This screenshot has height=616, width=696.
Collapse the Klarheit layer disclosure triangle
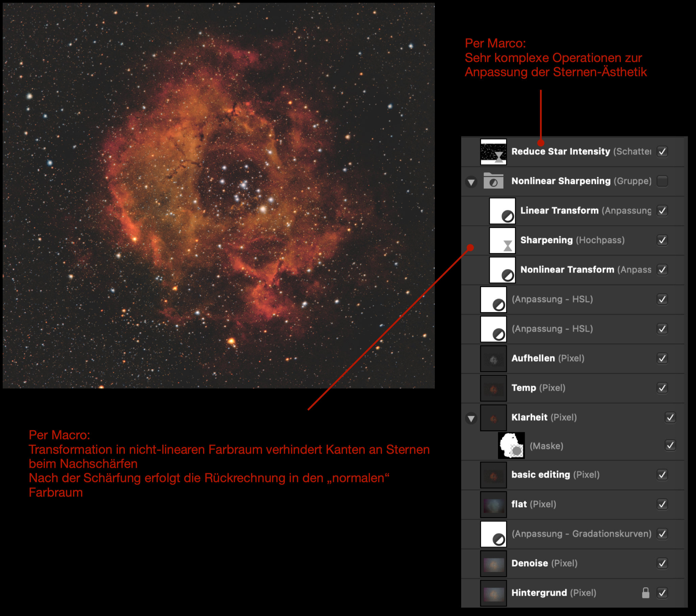(x=471, y=418)
